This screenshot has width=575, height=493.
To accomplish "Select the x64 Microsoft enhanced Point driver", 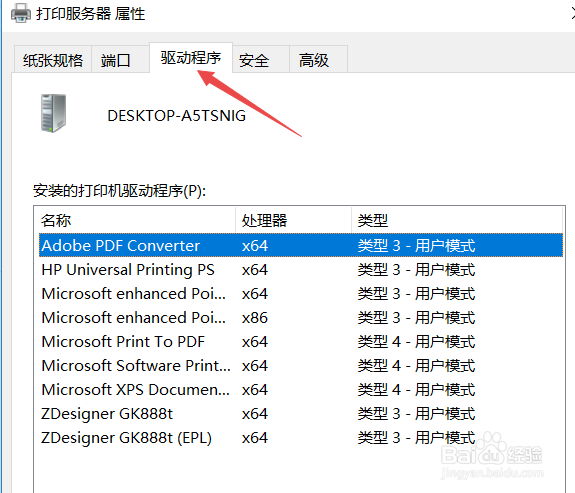I will (x=301, y=293).
